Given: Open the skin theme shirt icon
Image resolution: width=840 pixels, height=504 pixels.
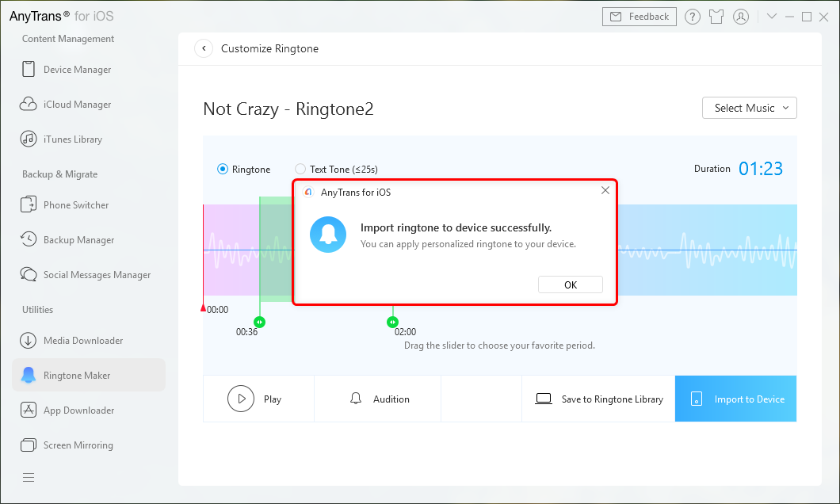Looking at the screenshot, I should [716, 17].
